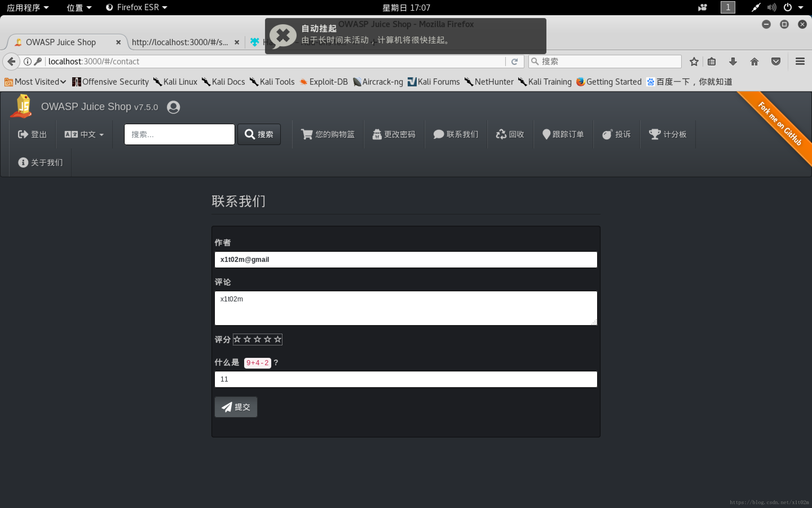The image size is (812, 508).
Task: Open 跟踪订单 track orders page
Action: coord(563,134)
